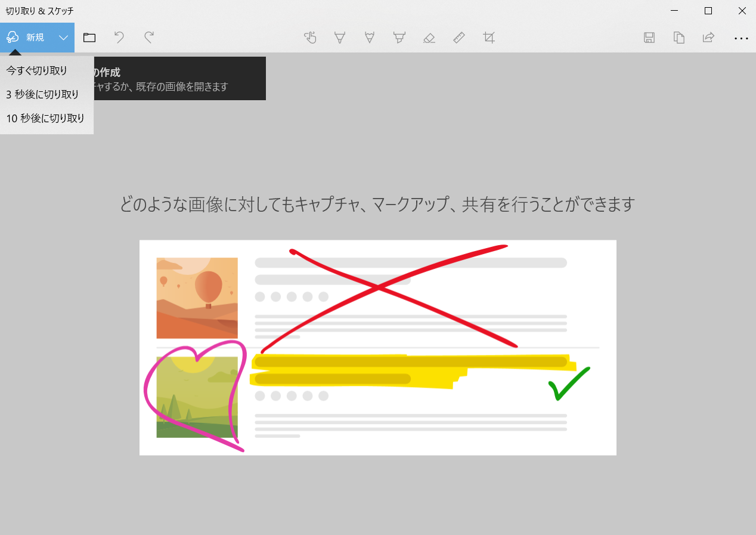The width and height of the screenshot is (756, 535).
Task: Select 3 秒後に切り取り option
Action: coord(41,94)
